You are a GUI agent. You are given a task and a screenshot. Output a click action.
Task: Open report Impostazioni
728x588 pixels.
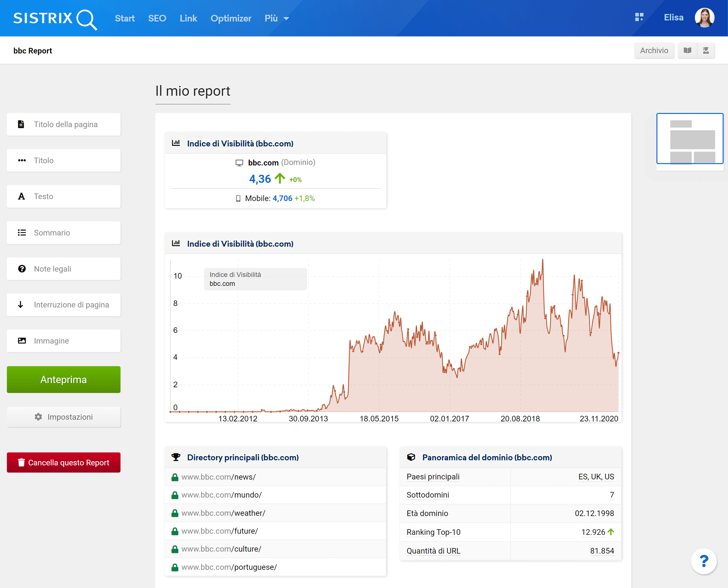tap(64, 417)
